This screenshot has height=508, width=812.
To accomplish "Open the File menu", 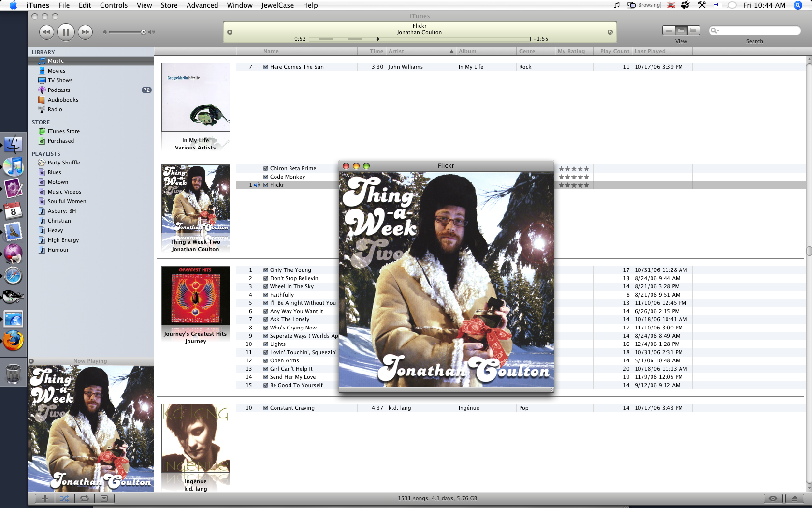I will 64,5.
